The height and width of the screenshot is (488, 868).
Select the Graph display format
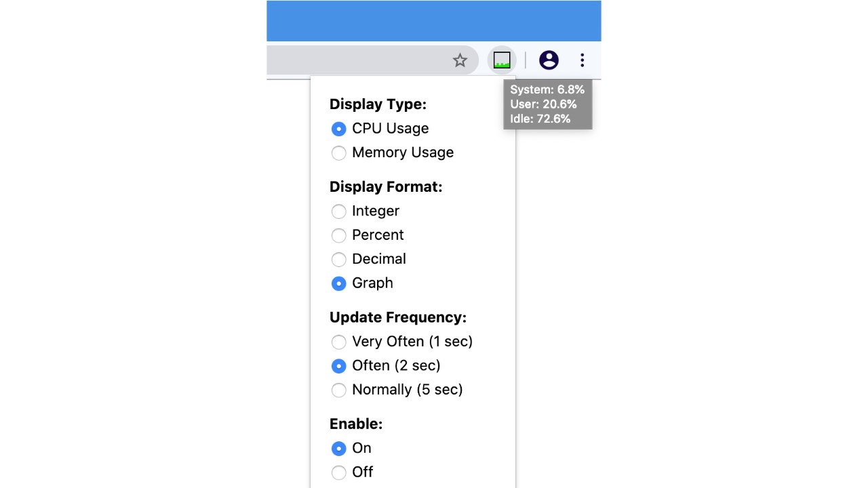338,283
